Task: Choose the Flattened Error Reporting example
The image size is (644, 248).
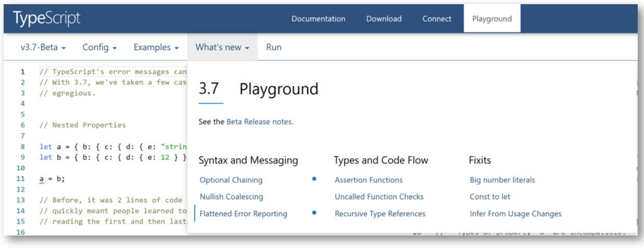Action: pyautogui.click(x=243, y=214)
